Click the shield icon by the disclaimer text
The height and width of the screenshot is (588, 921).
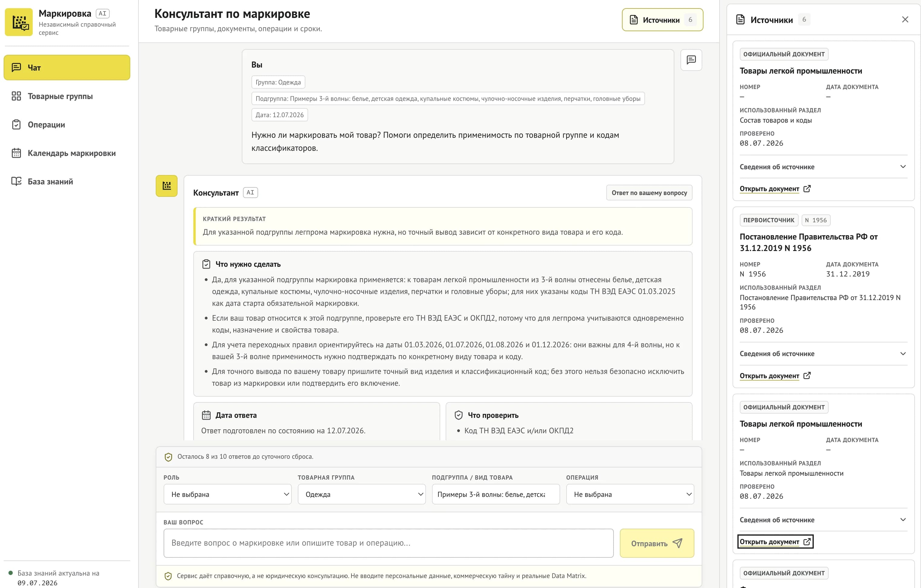(x=168, y=576)
